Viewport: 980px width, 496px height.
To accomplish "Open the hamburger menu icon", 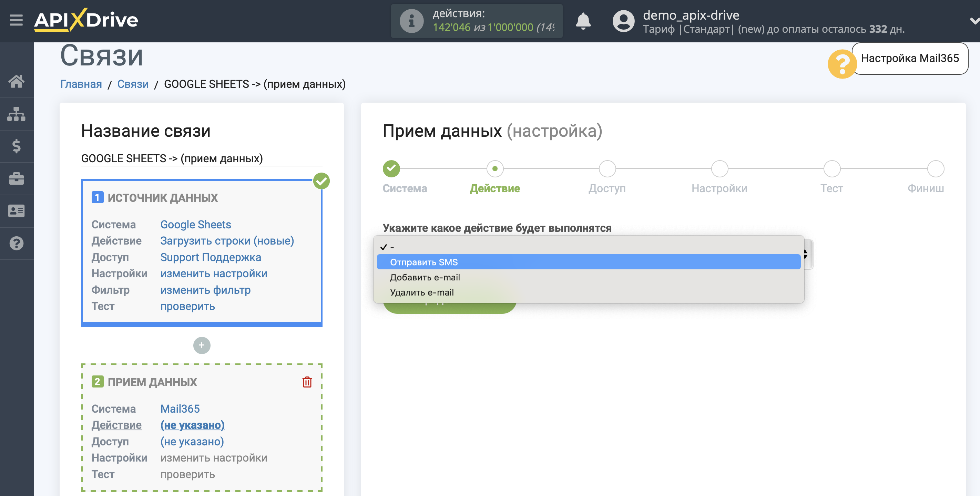I will tap(16, 20).
